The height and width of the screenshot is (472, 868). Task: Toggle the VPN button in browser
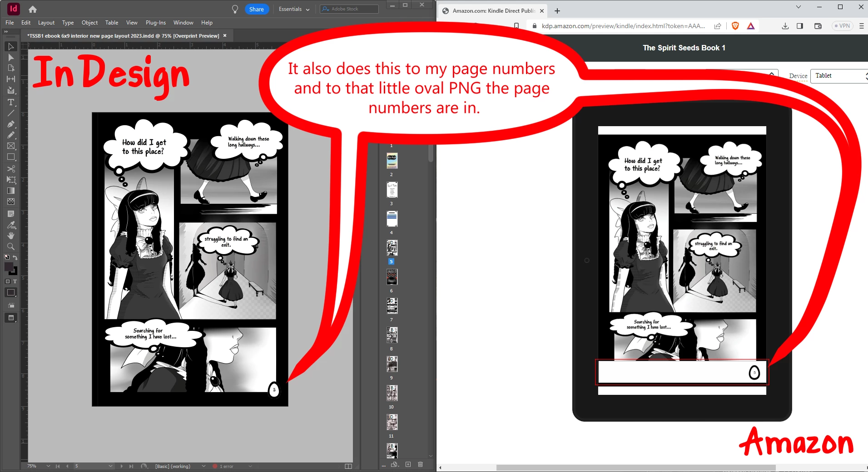[842, 26]
